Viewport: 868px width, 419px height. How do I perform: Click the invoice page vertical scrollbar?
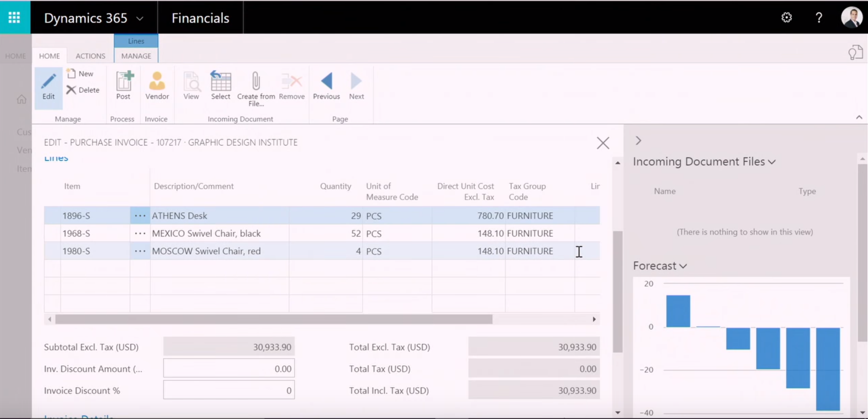(x=617, y=292)
